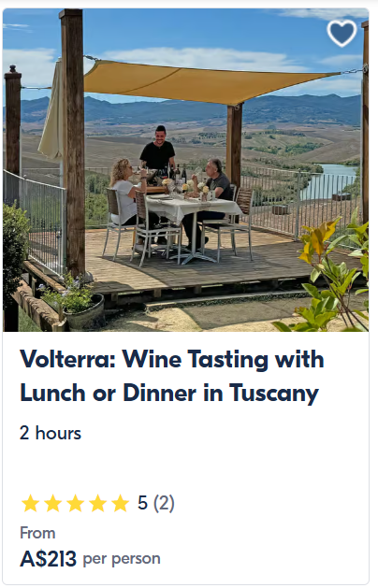Click the 'per person' price label
This screenshot has width=378, height=588.
coord(122,559)
